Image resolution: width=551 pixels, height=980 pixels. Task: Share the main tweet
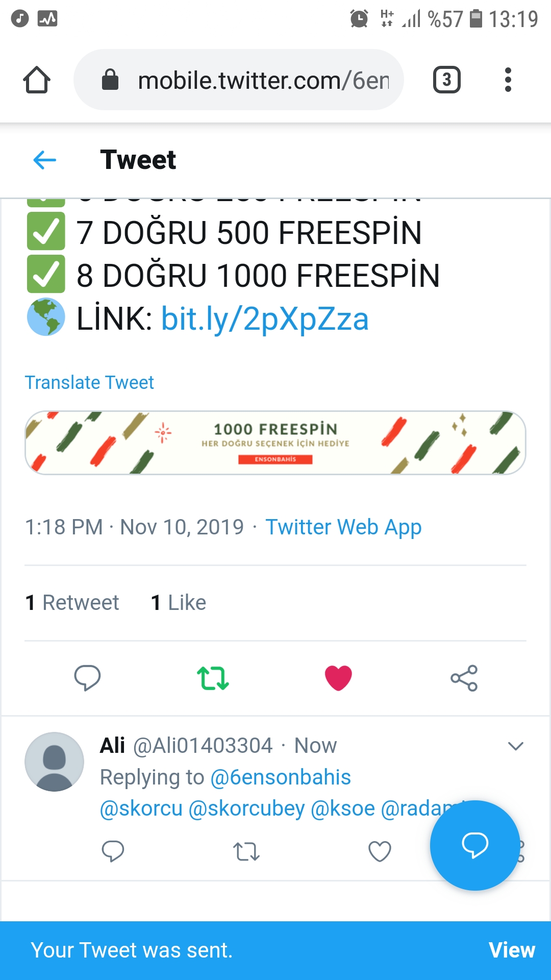coord(464,678)
